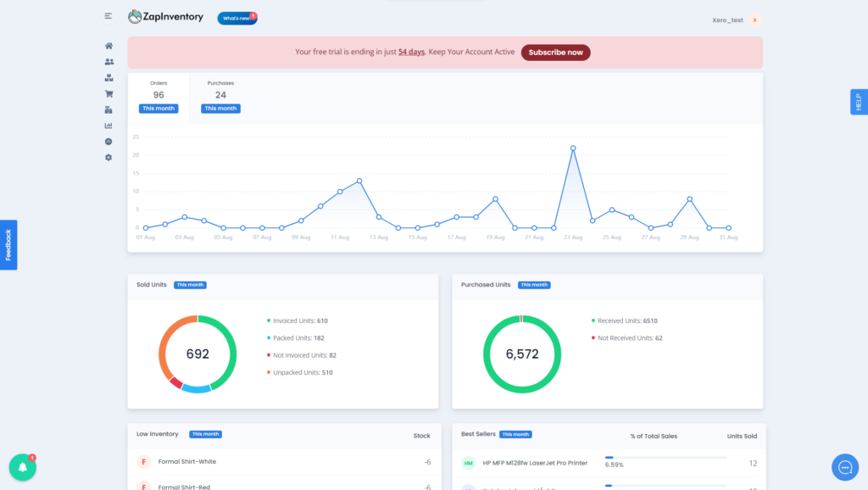
Task: Click the Low Inventory card title
Action: click(x=157, y=434)
